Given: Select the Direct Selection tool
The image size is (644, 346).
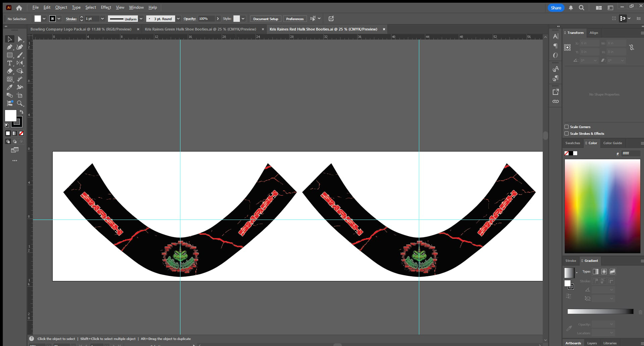Looking at the screenshot, I should point(20,39).
